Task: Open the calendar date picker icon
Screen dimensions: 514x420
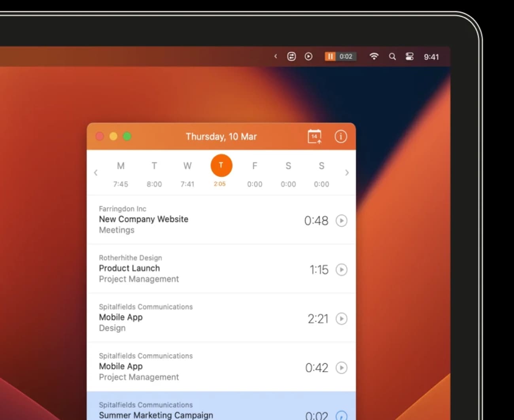Action: (314, 136)
